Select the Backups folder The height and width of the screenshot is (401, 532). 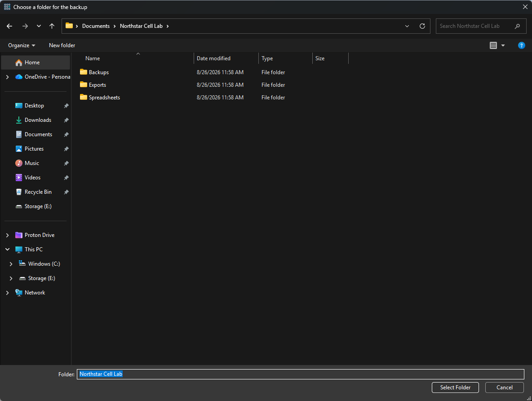pyautogui.click(x=99, y=72)
